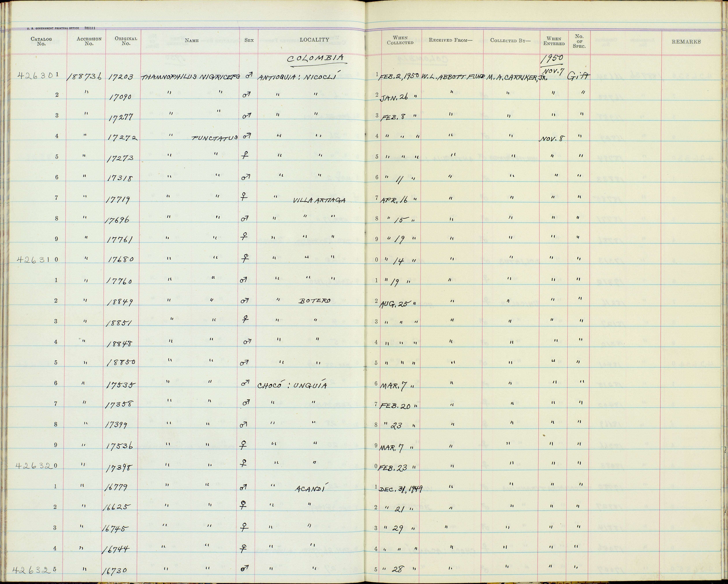Click the 'When Collected' column header
The height and width of the screenshot is (584, 728).
coord(400,40)
